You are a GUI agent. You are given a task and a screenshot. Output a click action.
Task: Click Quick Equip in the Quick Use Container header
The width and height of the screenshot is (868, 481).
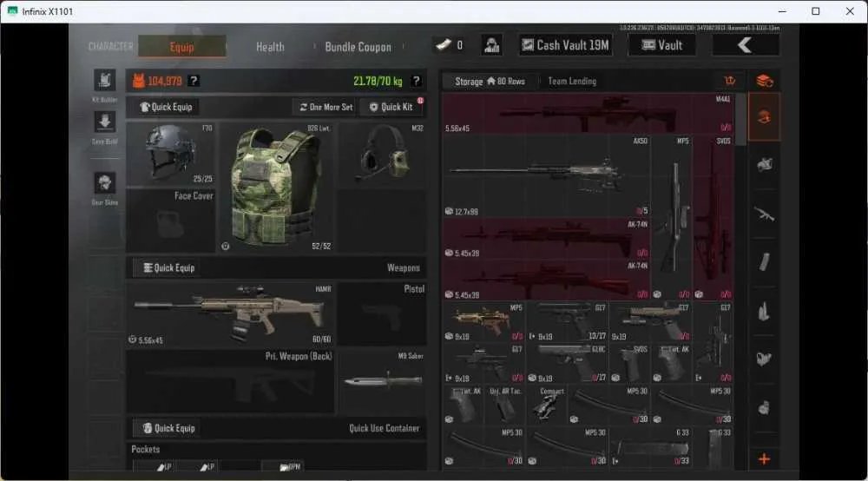pos(169,428)
